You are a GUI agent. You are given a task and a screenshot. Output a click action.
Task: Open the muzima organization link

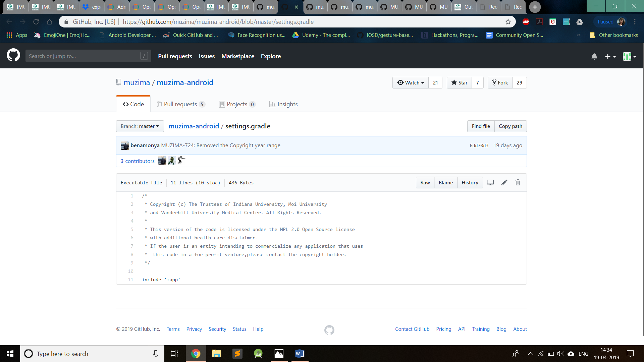(x=137, y=82)
